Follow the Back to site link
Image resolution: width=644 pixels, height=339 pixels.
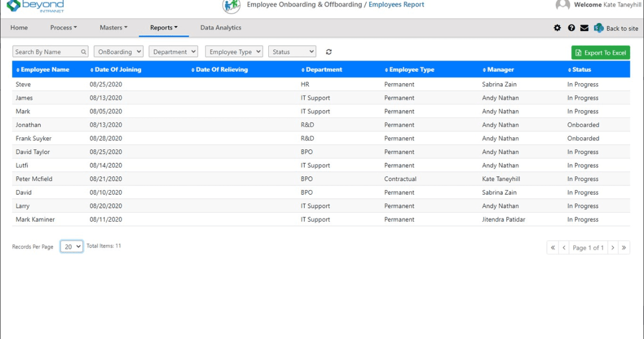pyautogui.click(x=622, y=27)
